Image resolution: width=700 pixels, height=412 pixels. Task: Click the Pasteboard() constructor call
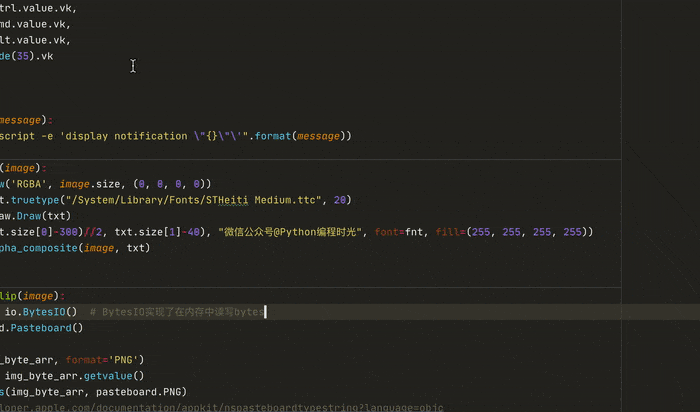(x=46, y=328)
